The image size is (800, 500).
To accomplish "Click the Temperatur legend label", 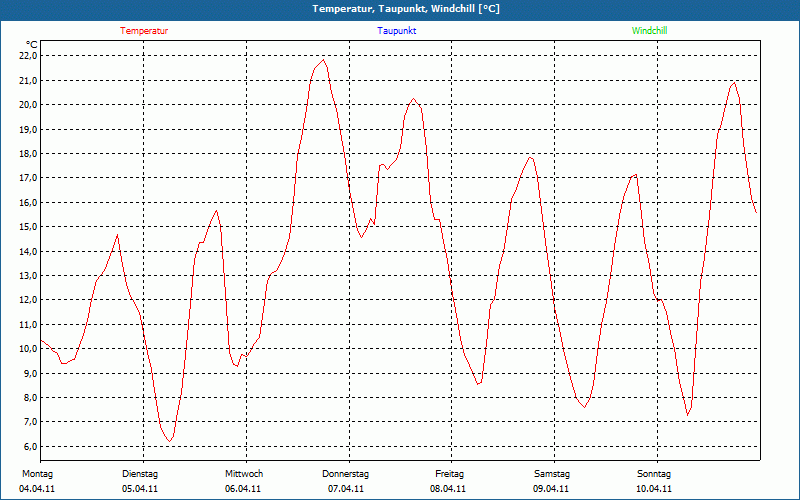I will [144, 31].
